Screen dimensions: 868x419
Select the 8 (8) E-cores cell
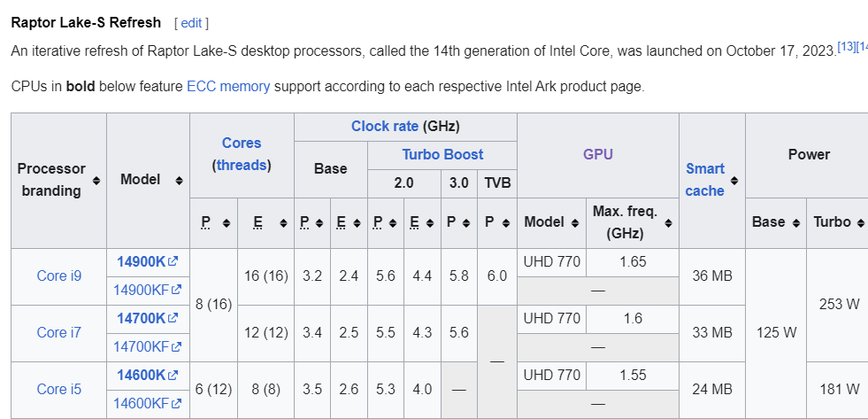(266, 390)
